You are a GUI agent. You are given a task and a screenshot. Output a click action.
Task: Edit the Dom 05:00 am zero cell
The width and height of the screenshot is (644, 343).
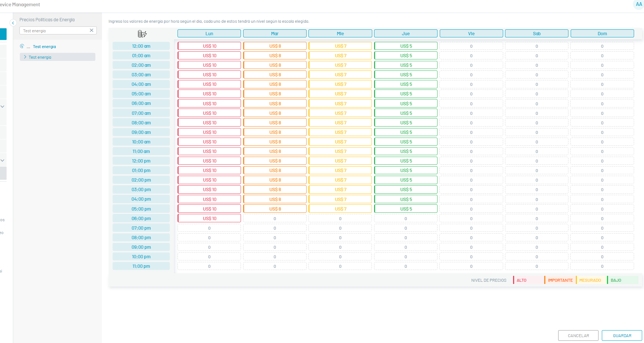[602, 94]
